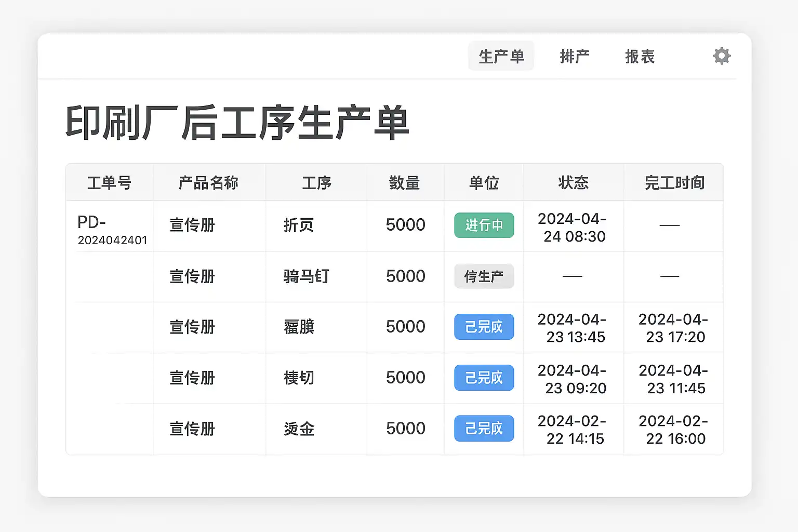The width and height of the screenshot is (798, 532).
Task: Click blue status badge in the 烫金 row
Action: coord(484,429)
